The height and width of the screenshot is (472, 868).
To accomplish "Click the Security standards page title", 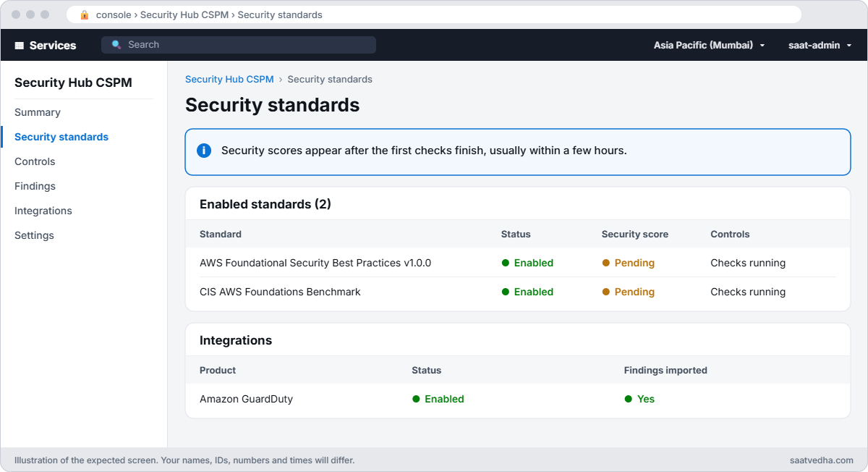I will click(x=273, y=105).
